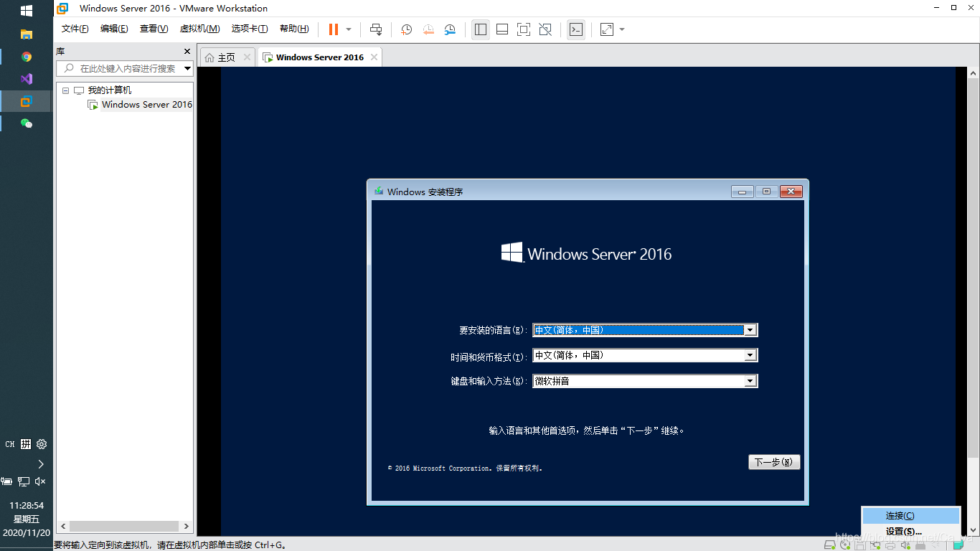
Task: Open the 文件(F) menu
Action: point(75,29)
